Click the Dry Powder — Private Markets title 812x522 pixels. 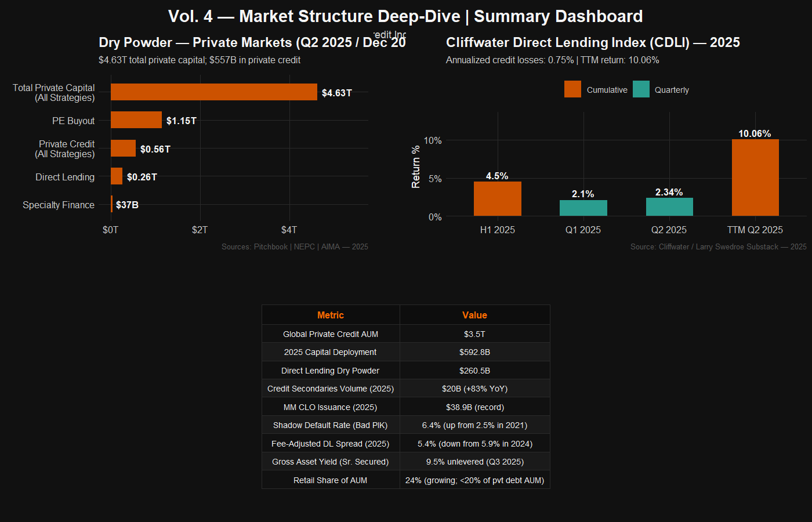click(252, 43)
